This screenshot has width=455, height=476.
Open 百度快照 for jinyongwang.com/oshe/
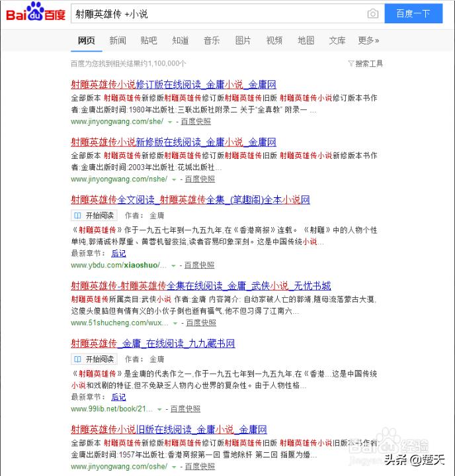click(x=200, y=466)
